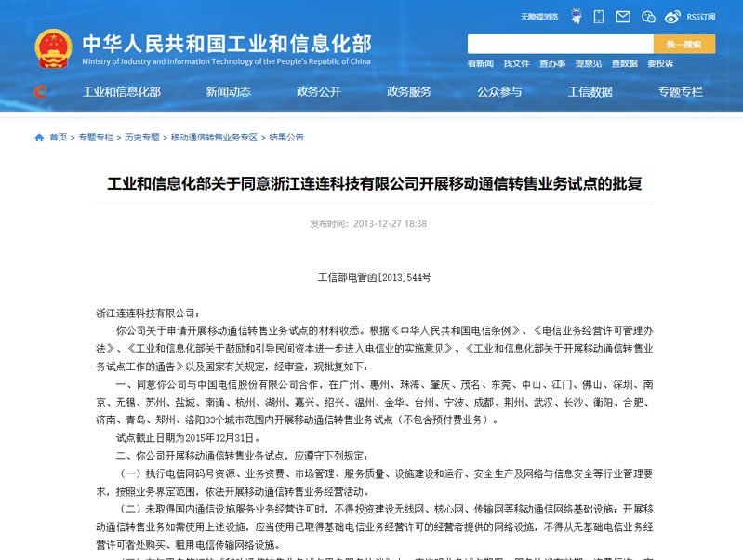Click the 找文件 quick link

click(x=516, y=63)
